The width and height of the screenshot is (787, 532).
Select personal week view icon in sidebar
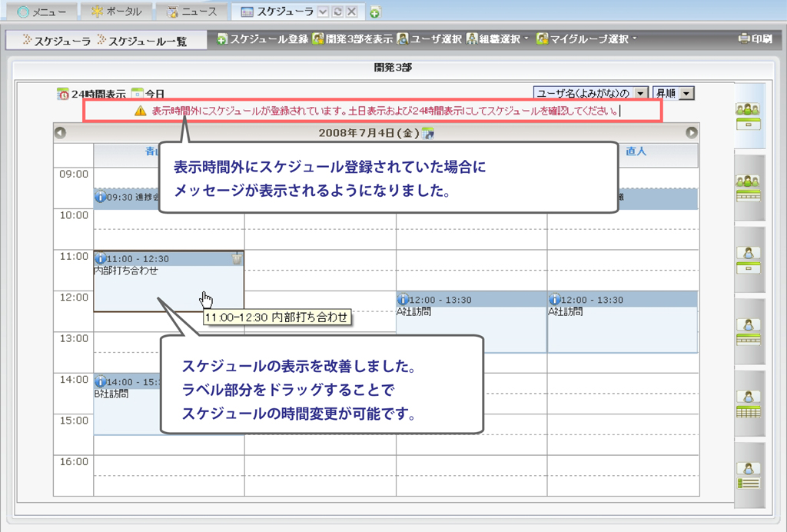[749, 332]
